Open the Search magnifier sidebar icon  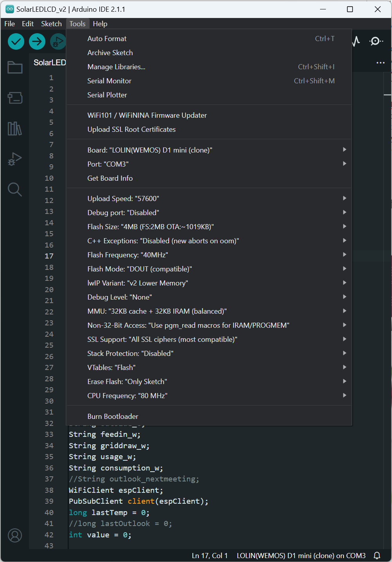15,189
